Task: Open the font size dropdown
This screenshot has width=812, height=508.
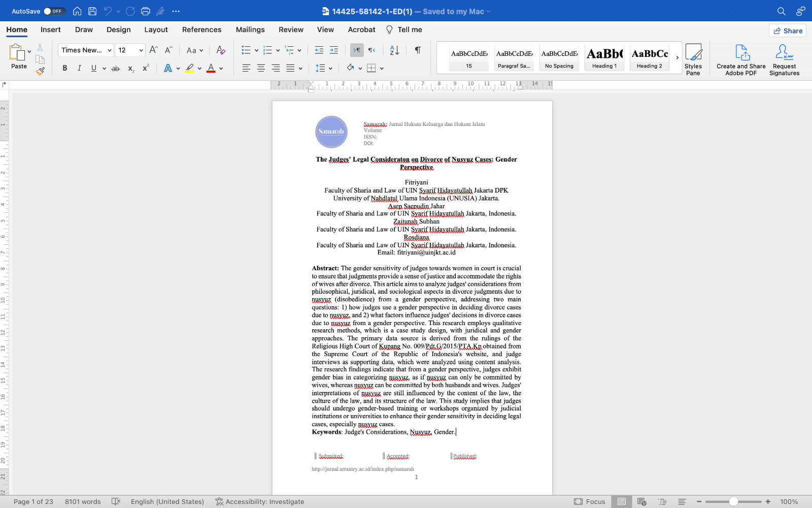Action: point(141,50)
